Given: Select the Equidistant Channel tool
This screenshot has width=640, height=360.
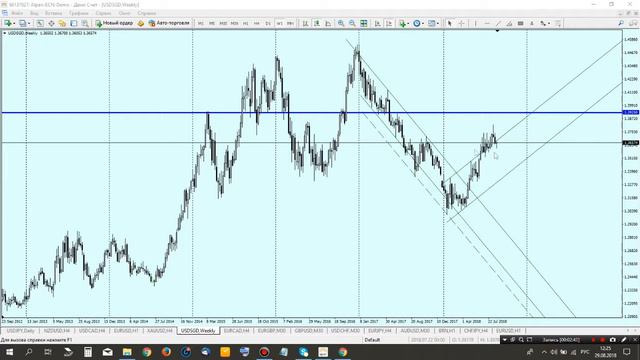Looking at the screenshot, I should pyautogui.click(x=509, y=23).
